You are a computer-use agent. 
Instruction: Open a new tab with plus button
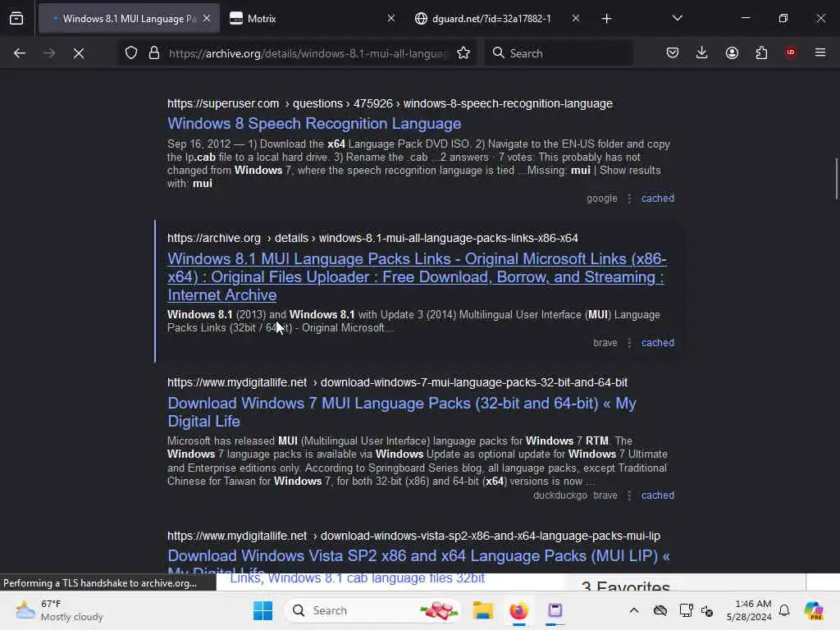point(606,19)
